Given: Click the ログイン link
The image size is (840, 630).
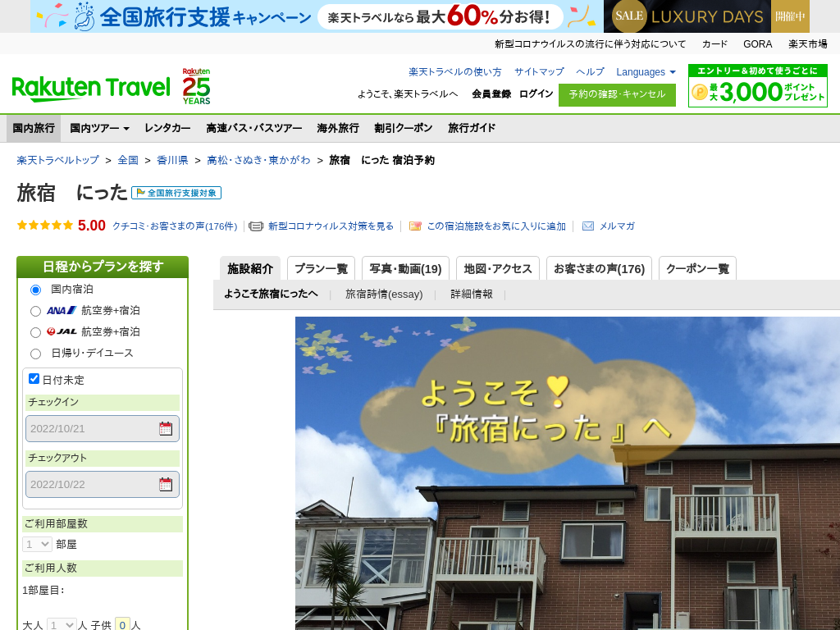Looking at the screenshot, I should 536,94.
